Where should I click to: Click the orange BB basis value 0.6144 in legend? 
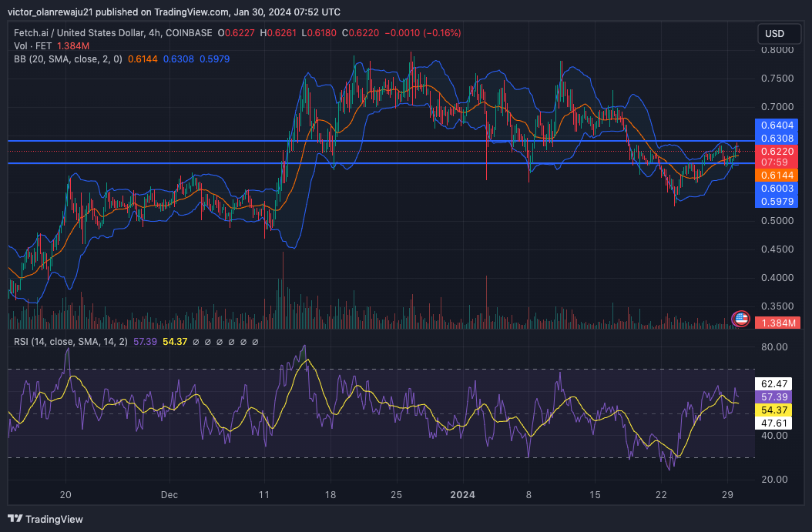coord(143,59)
